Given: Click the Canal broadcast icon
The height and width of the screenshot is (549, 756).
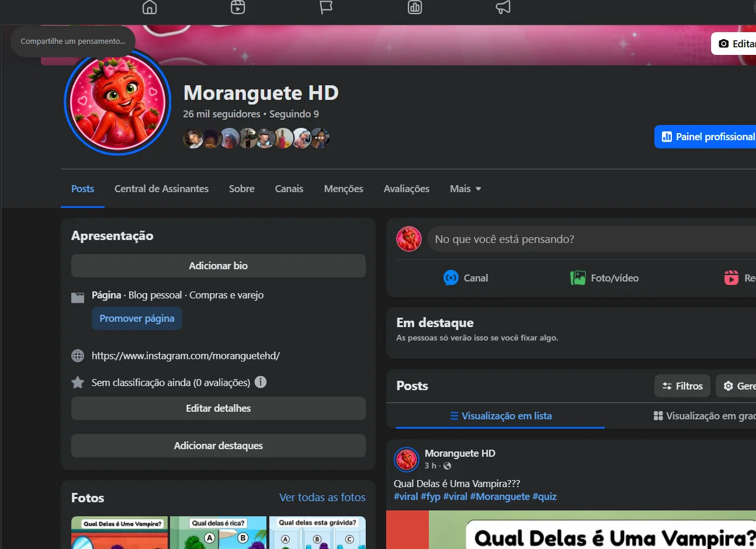Looking at the screenshot, I should click(x=451, y=278).
